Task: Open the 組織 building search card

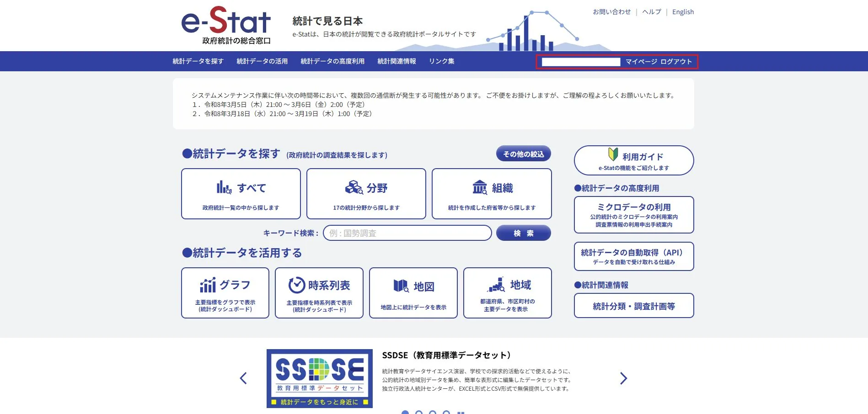Action: pyautogui.click(x=492, y=194)
